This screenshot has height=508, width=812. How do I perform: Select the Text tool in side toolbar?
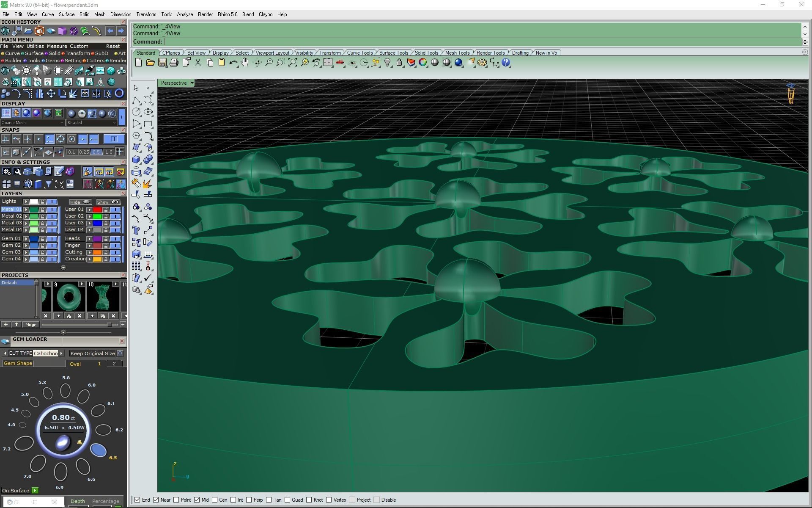136,230
